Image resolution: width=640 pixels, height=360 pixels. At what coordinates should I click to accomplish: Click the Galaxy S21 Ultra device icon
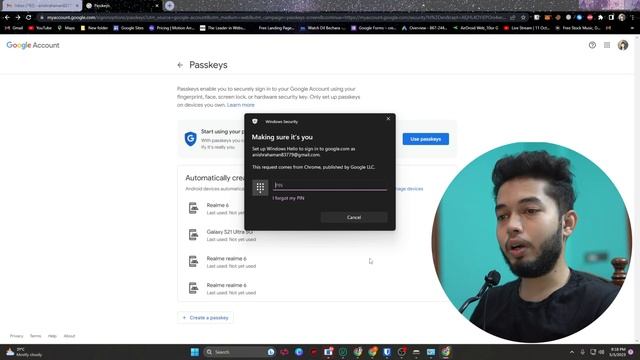193,235
